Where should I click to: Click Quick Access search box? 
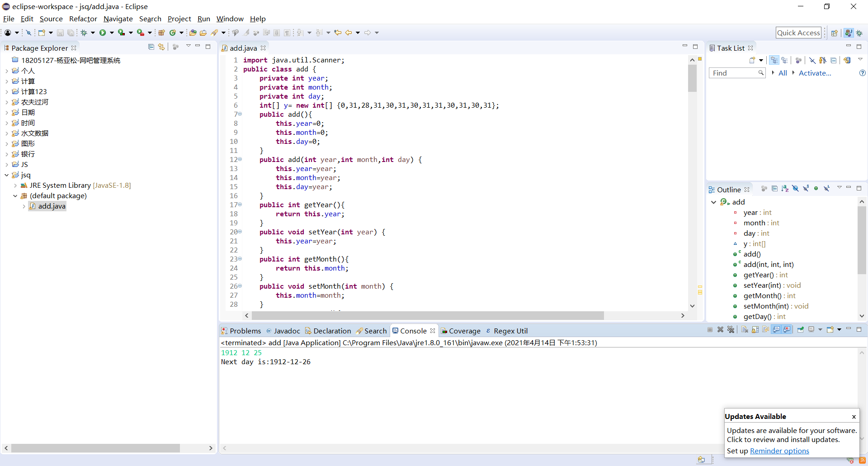(x=798, y=33)
